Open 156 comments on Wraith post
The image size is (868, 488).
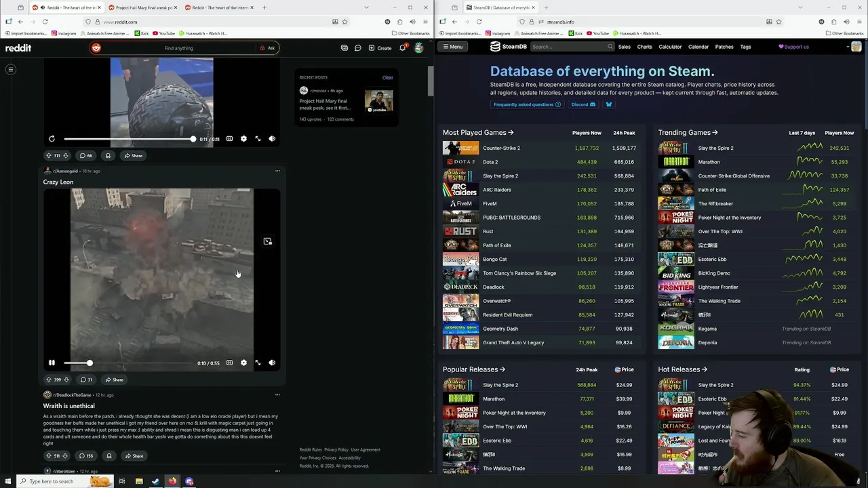click(86, 456)
